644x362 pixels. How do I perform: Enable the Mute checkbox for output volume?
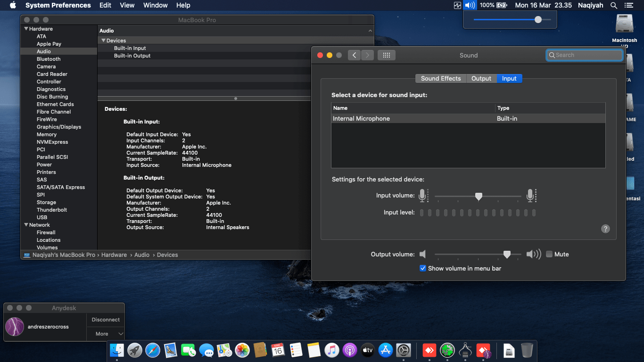(x=549, y=254)
